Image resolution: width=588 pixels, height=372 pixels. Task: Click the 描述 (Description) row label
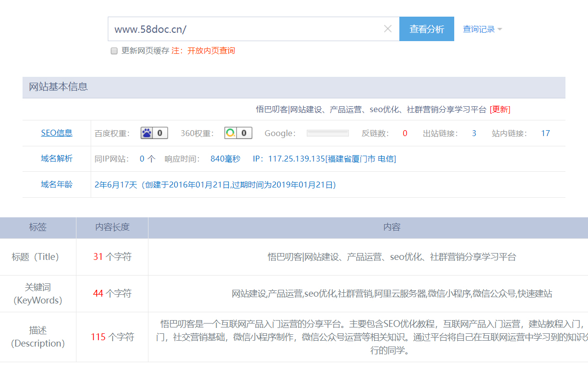[38, 337]
